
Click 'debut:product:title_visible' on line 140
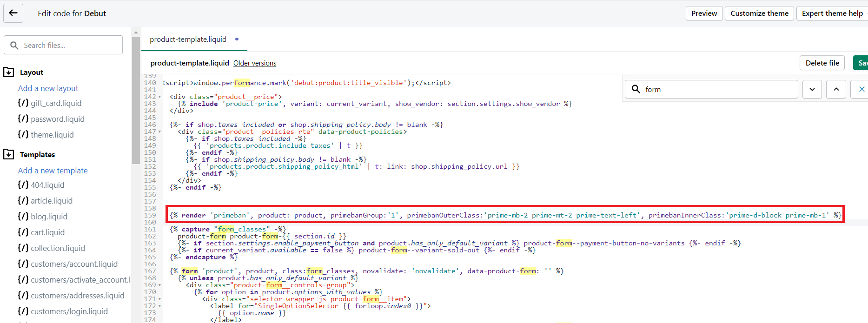tap(348, 83)
